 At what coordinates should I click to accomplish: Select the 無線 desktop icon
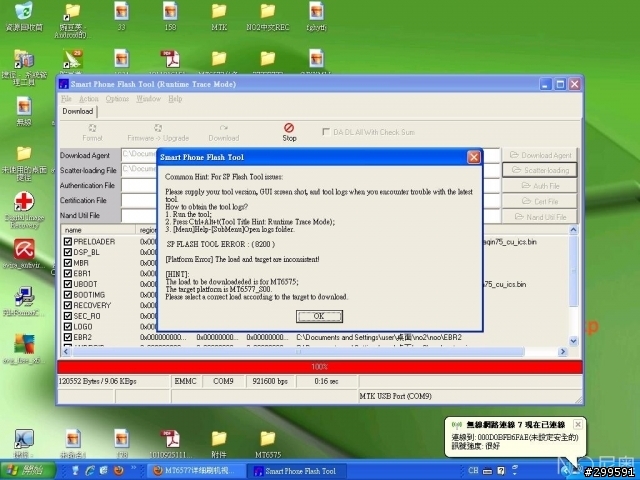24,107
